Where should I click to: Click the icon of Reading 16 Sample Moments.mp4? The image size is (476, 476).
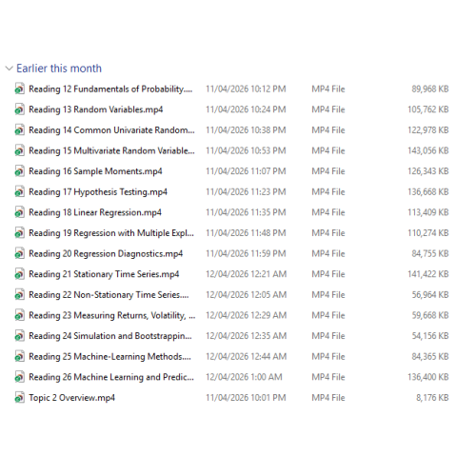[x=19, y=171]
